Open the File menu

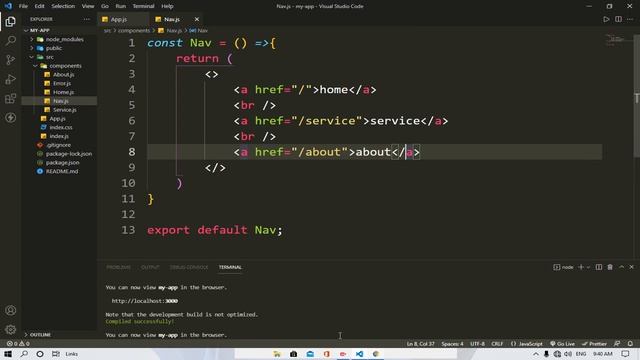point(23,6)
